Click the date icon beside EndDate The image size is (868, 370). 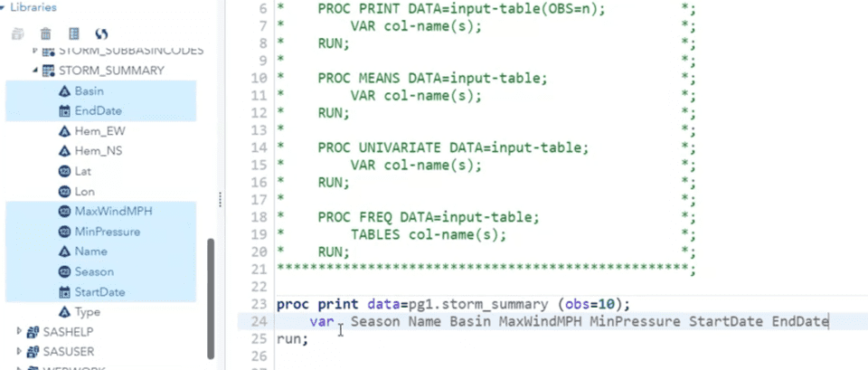point(64,111)
